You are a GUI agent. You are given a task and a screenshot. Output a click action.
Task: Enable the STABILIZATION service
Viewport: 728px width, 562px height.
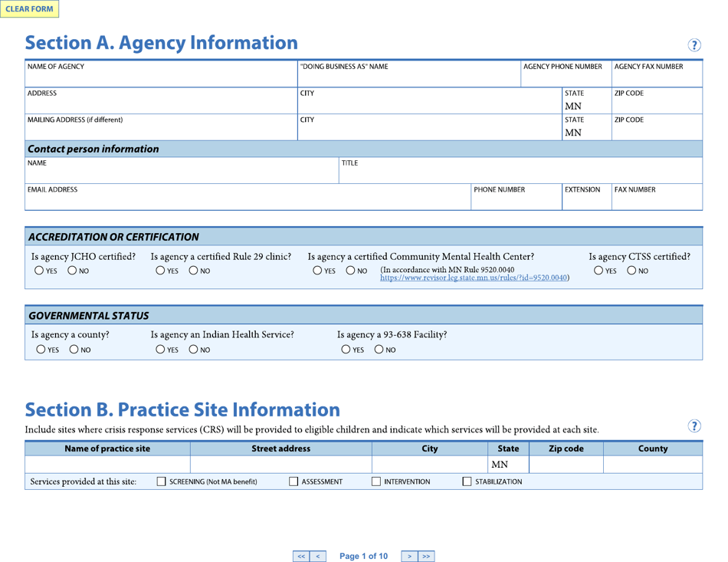[467, 481]
